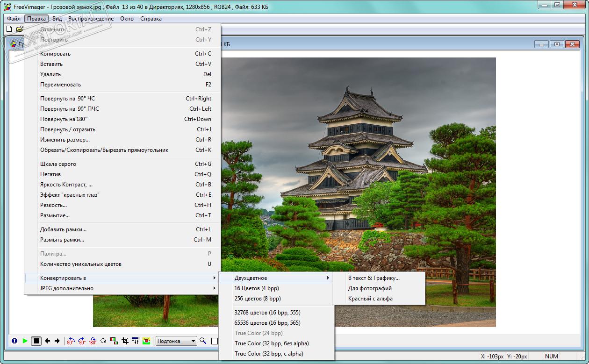Image resolution: width=589 pixels, height=364 pixels.
Task: Choose Вставить from the menu
Action: pyautogui.click(x=122, y=64)
